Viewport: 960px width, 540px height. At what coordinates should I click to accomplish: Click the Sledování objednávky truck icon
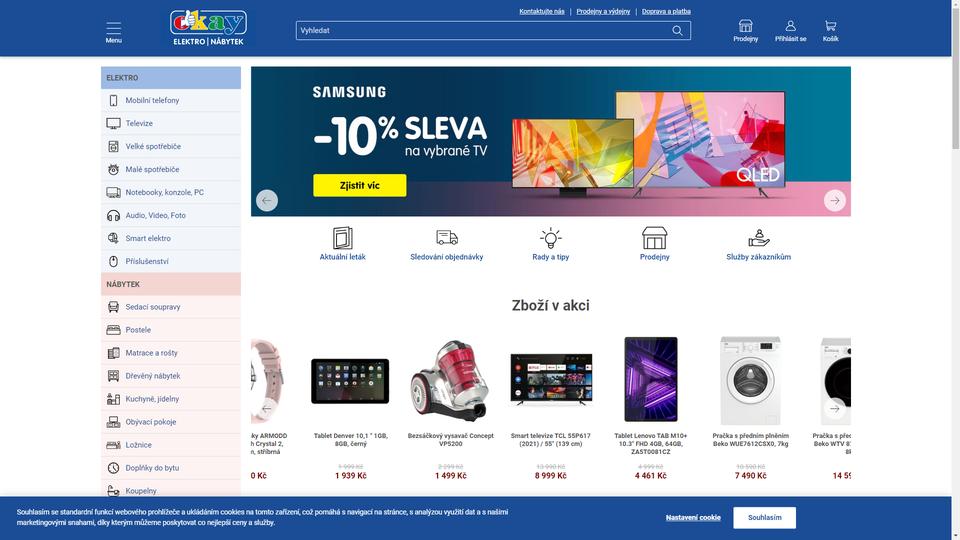pyautogui.click(x=447, y=238)
